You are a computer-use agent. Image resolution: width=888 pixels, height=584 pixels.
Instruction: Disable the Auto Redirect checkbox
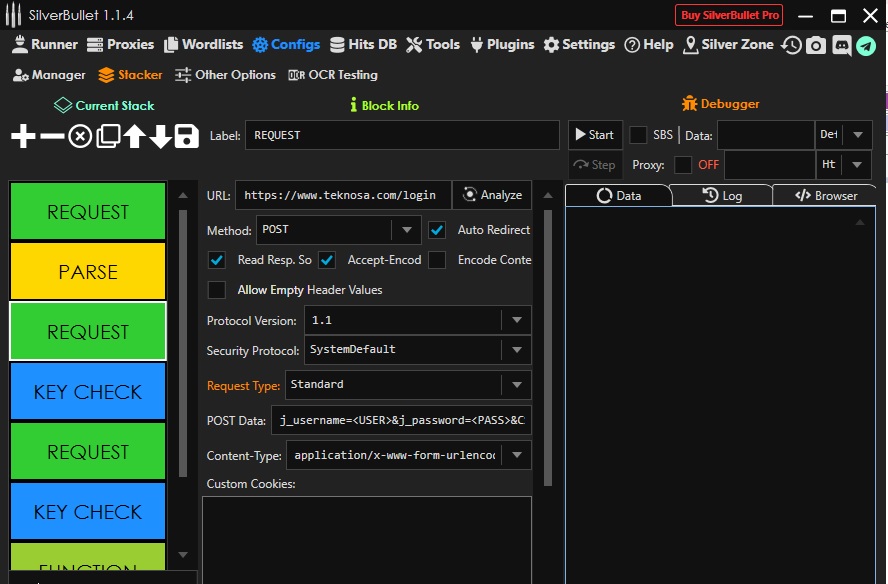coord(437,230)
